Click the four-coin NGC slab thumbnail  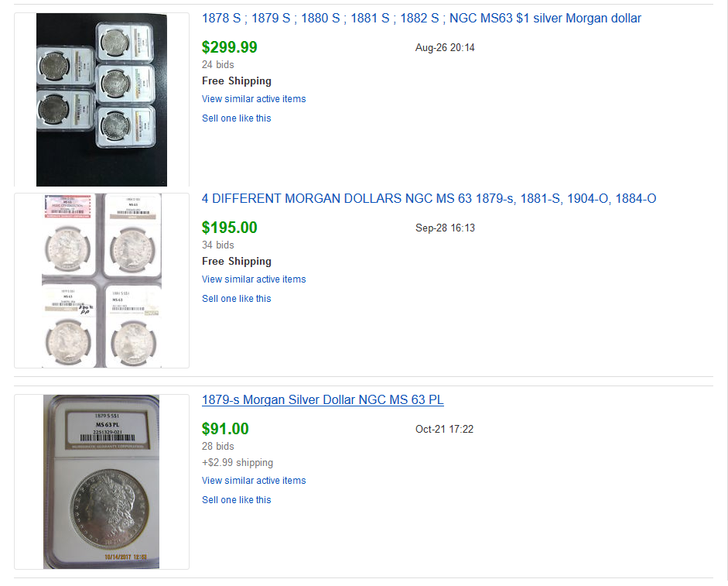101,280
